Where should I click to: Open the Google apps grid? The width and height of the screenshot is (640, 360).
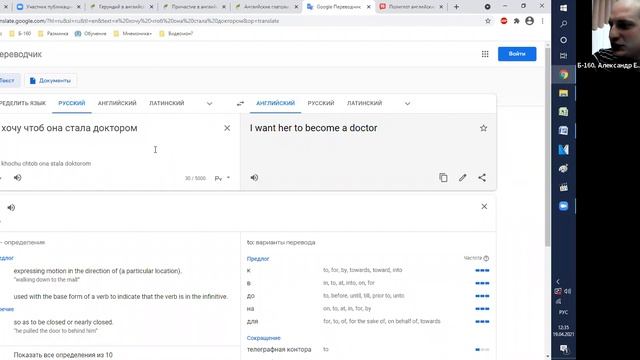point(485,54)
